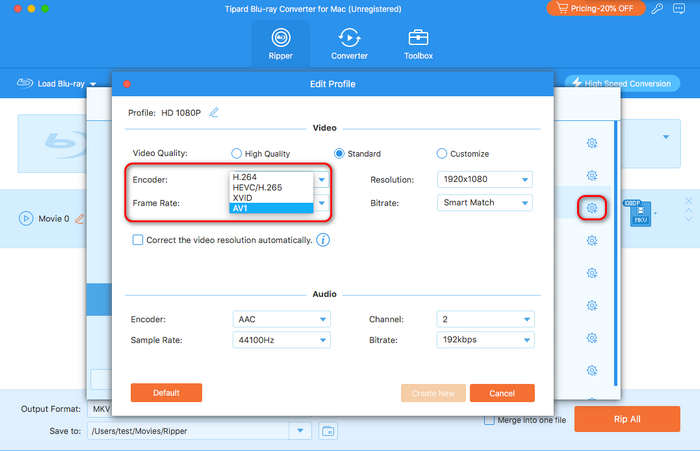Screen dimensions: 700x451
Task: Choose XVID in encoder list
Action: [271, 198]
